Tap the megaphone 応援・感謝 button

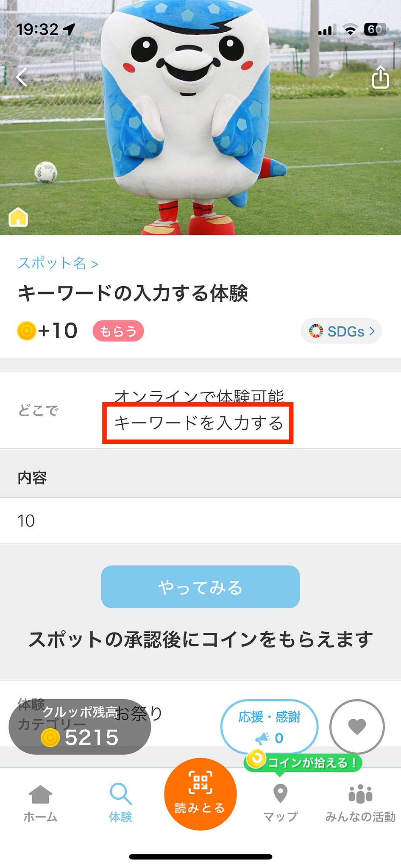[269, 726]
